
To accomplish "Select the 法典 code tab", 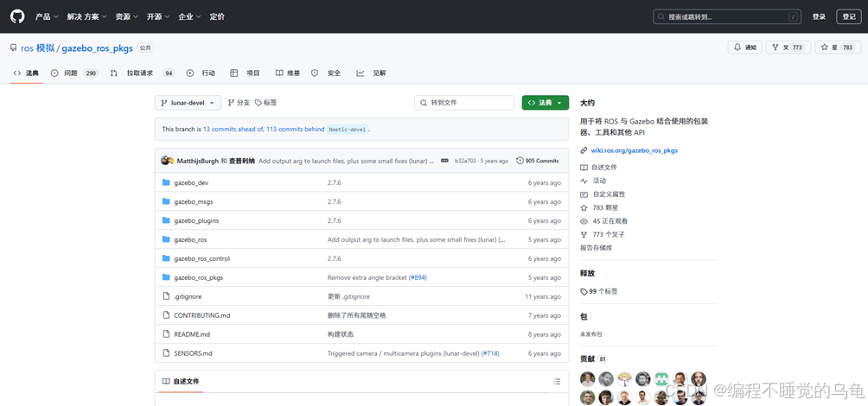I will click(26, 73).
